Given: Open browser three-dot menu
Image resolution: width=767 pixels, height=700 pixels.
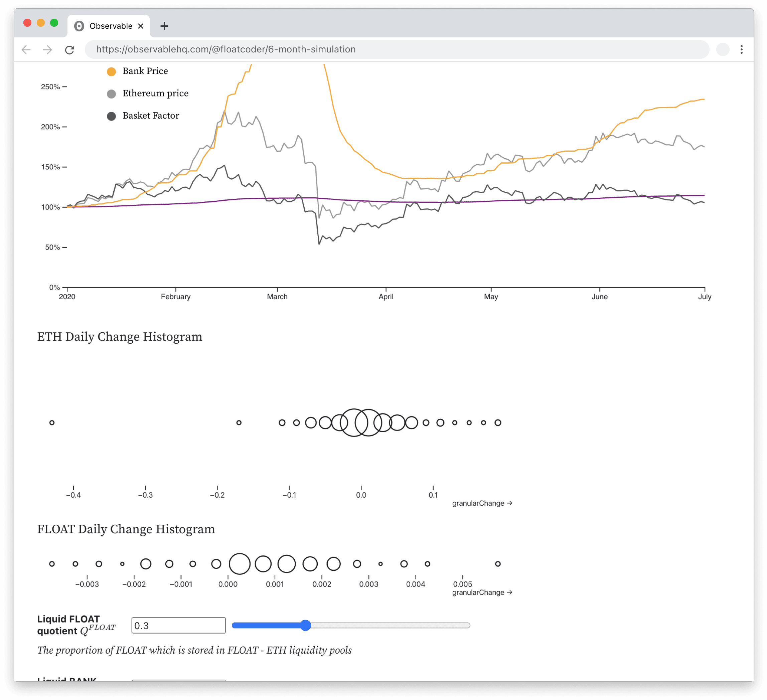Looking at the screenshot, I should point(742,49).
